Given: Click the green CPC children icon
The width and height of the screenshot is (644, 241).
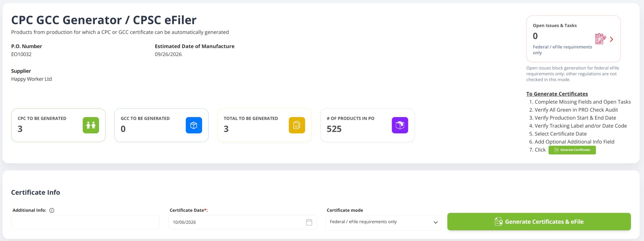Looking at the screenshot, I should 91,125.
